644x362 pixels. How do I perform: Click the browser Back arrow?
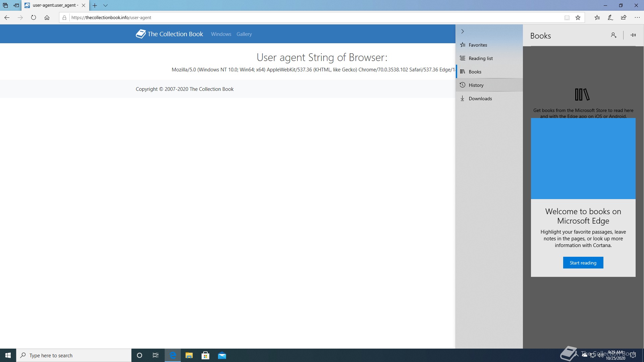click(x=7, y=17)
